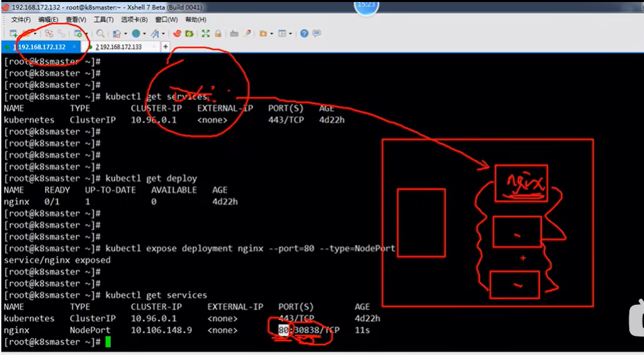Toggle full screen with green arrows icon

coord(206,34)
